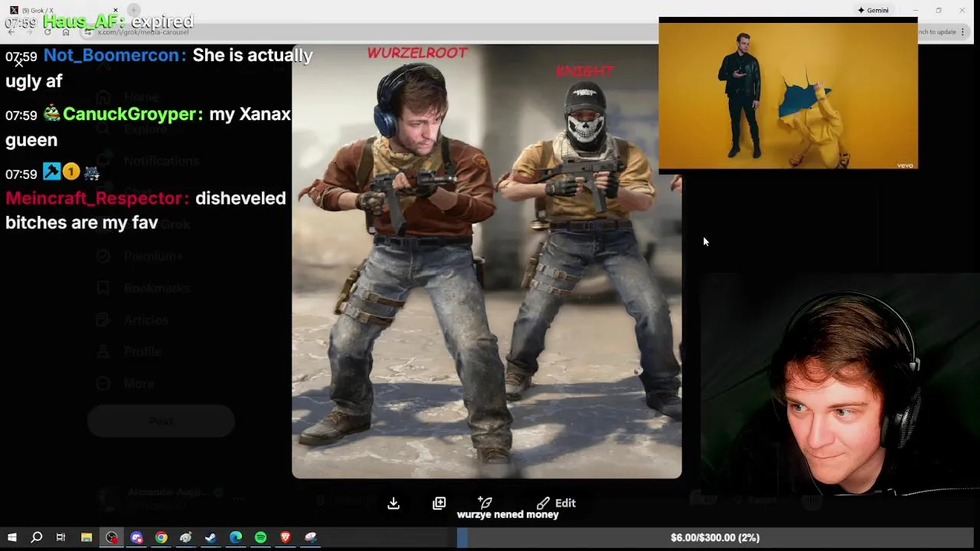
Task: Open a new browser tab
Action: [134, 10]
